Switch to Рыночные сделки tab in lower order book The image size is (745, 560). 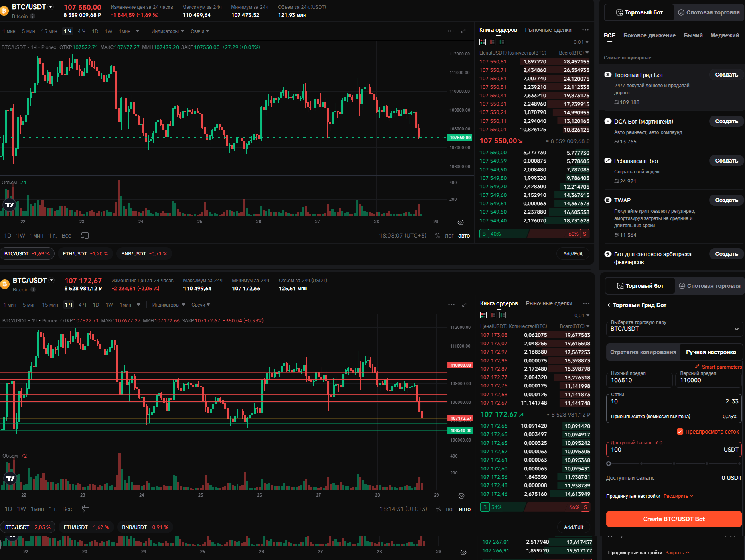coord(549,303)
